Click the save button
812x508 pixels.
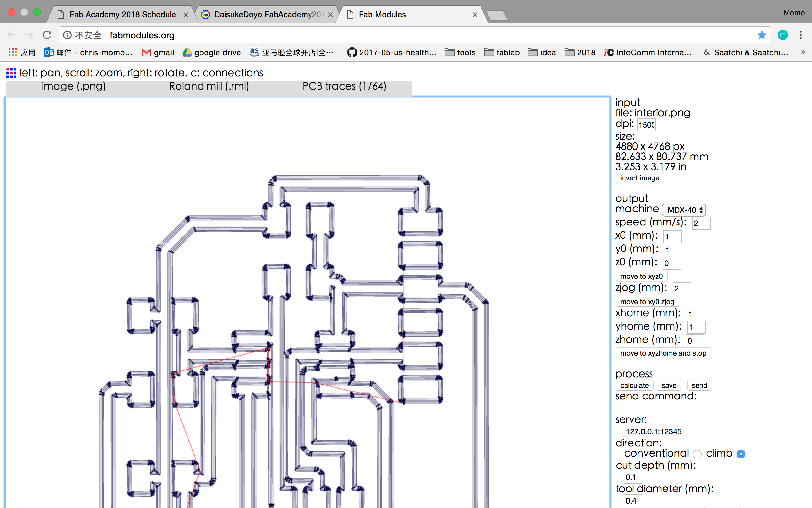[x=669, y=385]
